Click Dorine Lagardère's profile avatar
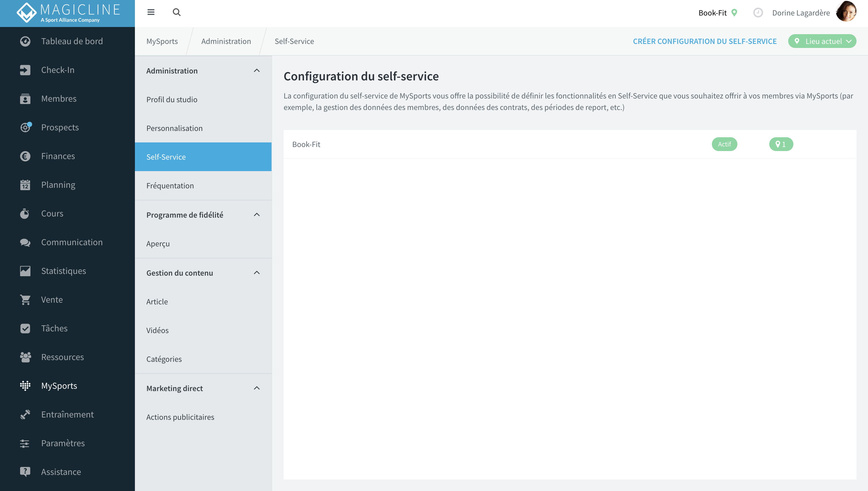This screenshot has height=491, width=868. point(846,12)
